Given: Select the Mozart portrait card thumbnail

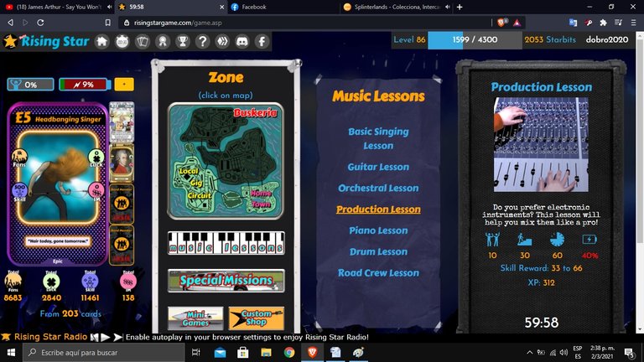Looking at the screenshot, I should (x=122, y=163).
